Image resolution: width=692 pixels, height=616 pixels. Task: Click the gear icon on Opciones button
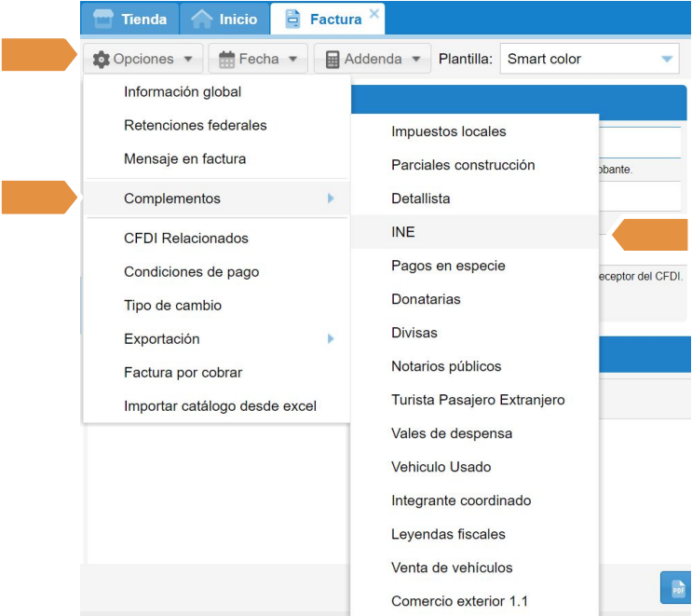[101, 60]
